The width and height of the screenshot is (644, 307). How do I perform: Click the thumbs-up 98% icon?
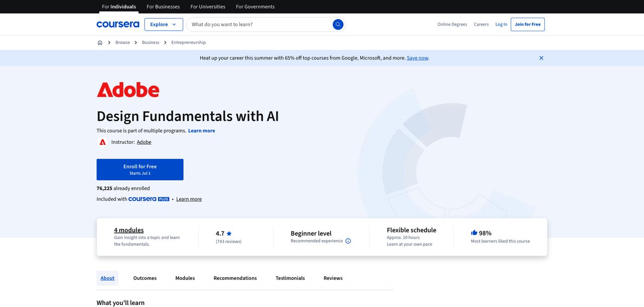[x=474, y=233]
